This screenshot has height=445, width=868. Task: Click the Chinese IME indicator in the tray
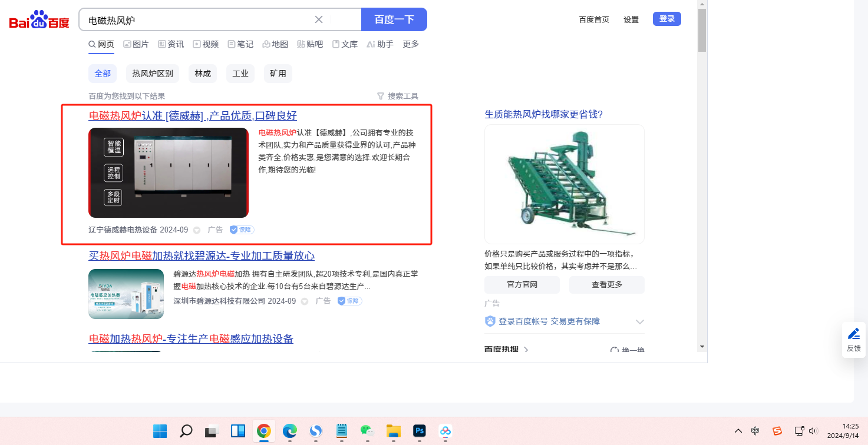pyautogui.click(x=755, y=431)
